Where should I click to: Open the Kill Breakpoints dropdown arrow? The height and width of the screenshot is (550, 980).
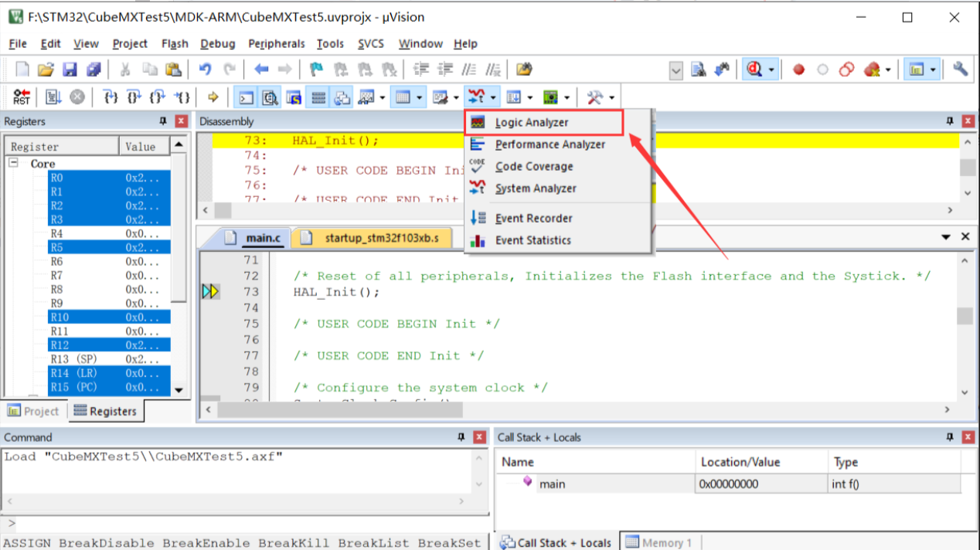pyautogui.click(x=887, y=70)
